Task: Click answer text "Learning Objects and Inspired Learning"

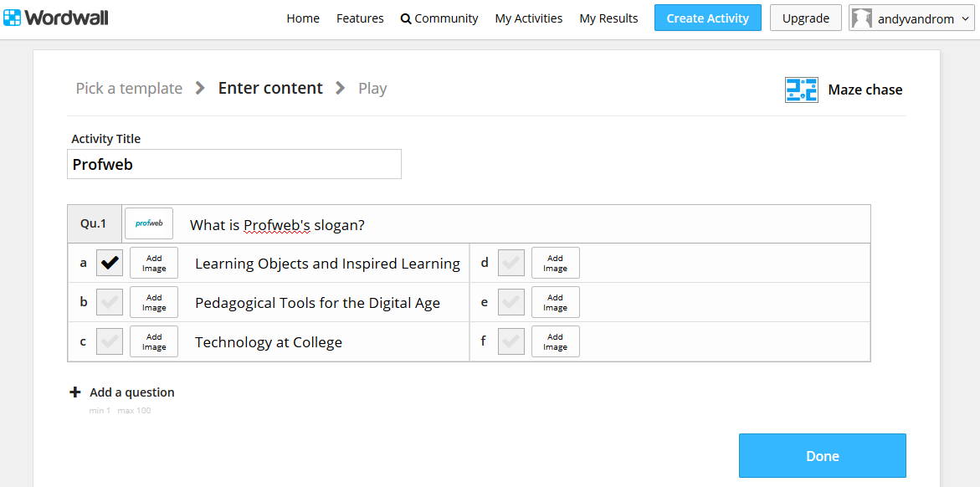Action: pos(327,264)
